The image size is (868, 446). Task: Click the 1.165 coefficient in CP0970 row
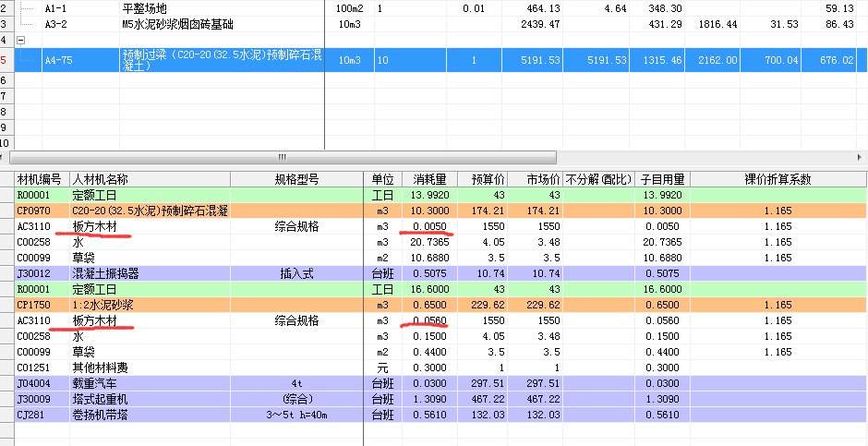[x=778, y=211]
